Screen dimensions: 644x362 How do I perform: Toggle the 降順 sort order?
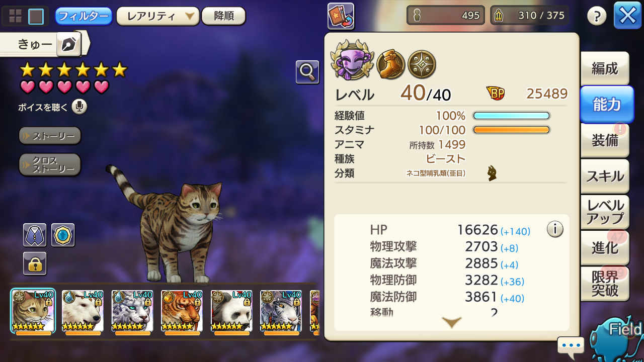[224, 16]
